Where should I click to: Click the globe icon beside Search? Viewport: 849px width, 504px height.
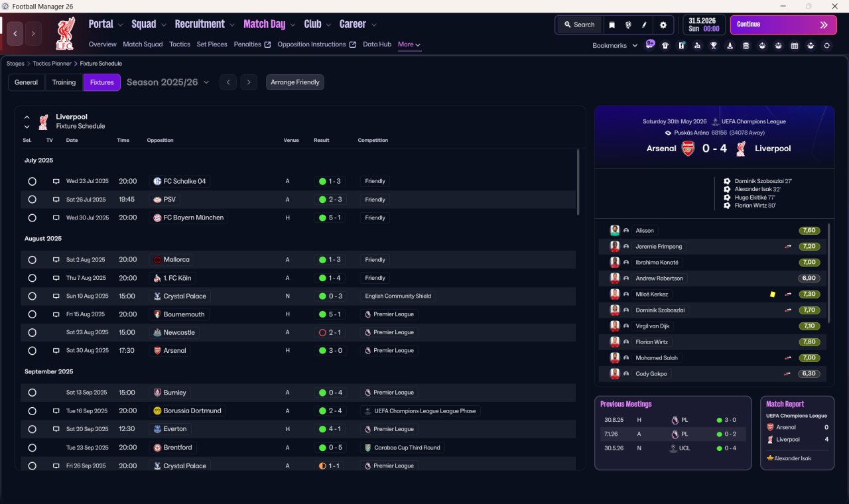628,25
